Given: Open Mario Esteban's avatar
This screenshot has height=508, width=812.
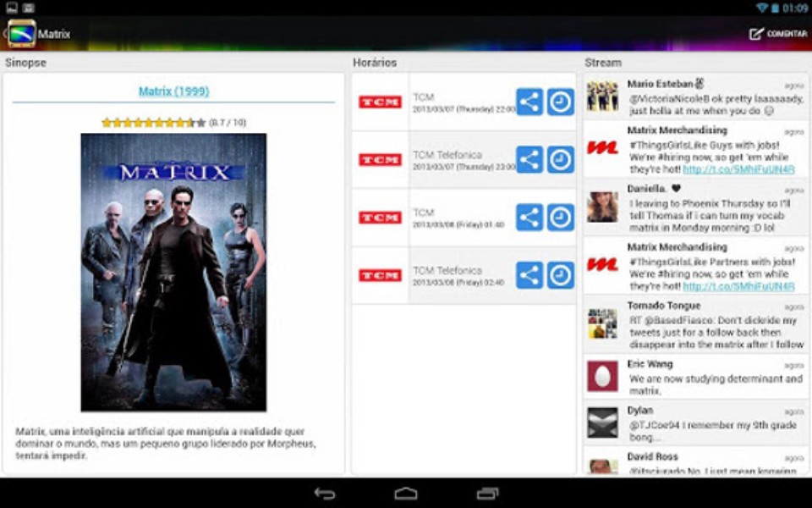Looking at the screenshot, I should pyautogui.click(x=602, y=96).
